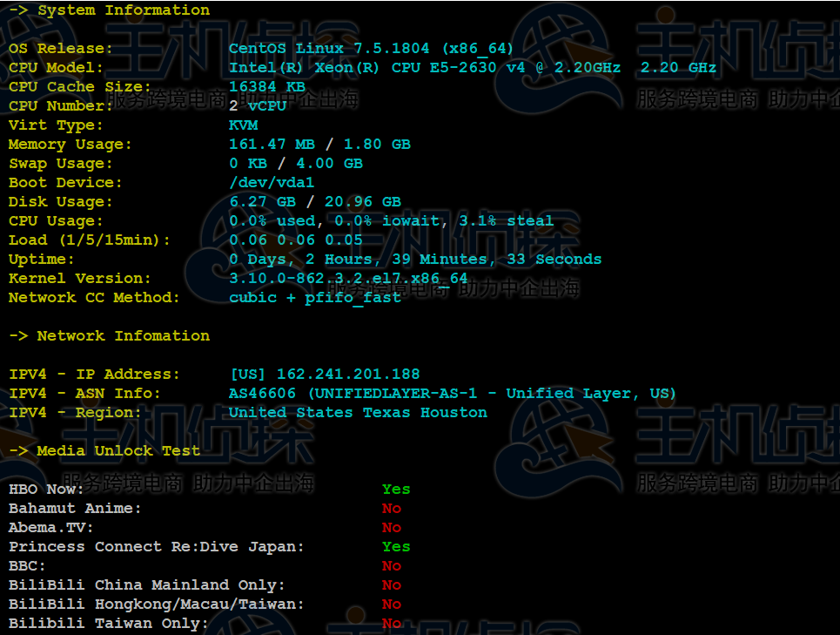This screenshot has height=635, width=840.
Task: Click the 'Kernel Version:' label
Action: pos(80,279)
